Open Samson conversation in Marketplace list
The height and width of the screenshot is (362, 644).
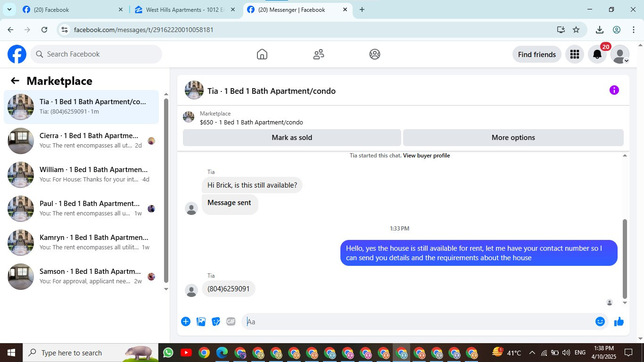click(82, 277)
